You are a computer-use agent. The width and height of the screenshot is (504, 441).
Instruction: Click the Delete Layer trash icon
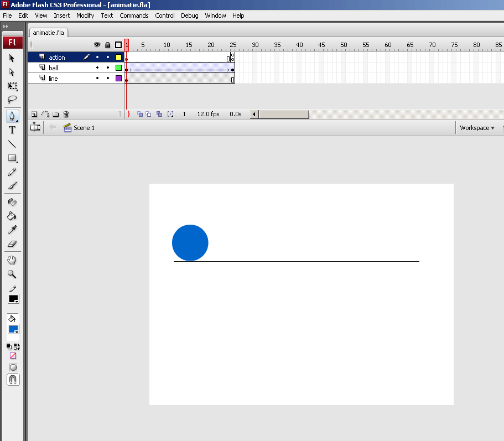[x=66, y=114]
